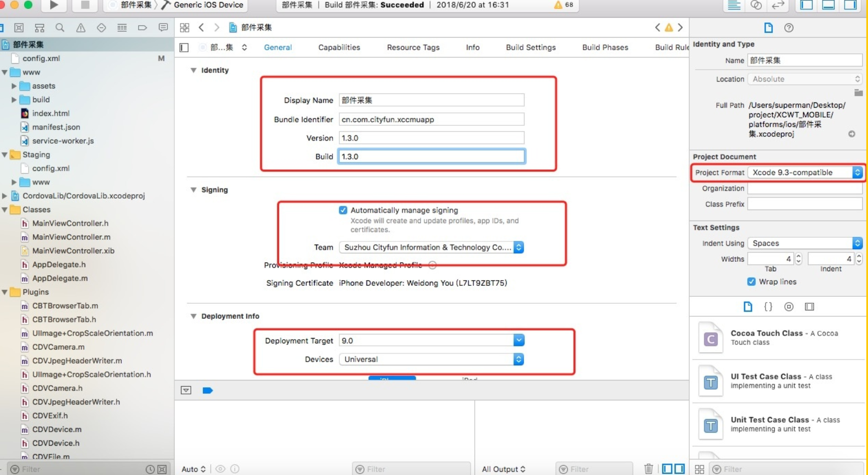Reveal the project file in Finder
The image size is (868, 475).
(x=852, y=134)
